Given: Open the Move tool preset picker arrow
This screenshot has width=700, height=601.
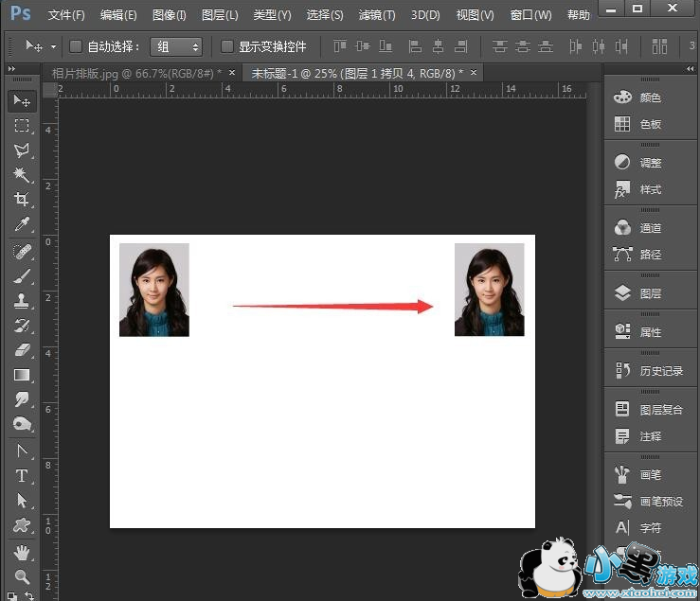Looking at the screenshot, I should [53, 46].
